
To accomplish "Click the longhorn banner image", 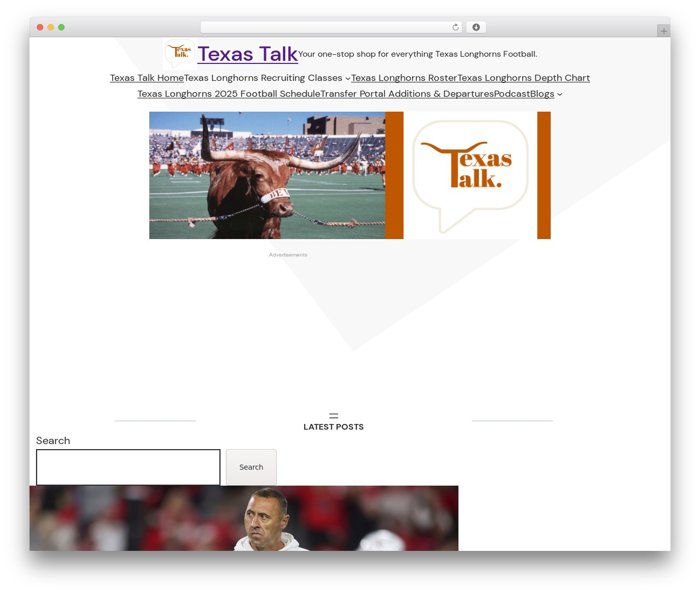I will pyautogui.click(x=350, y=175).
